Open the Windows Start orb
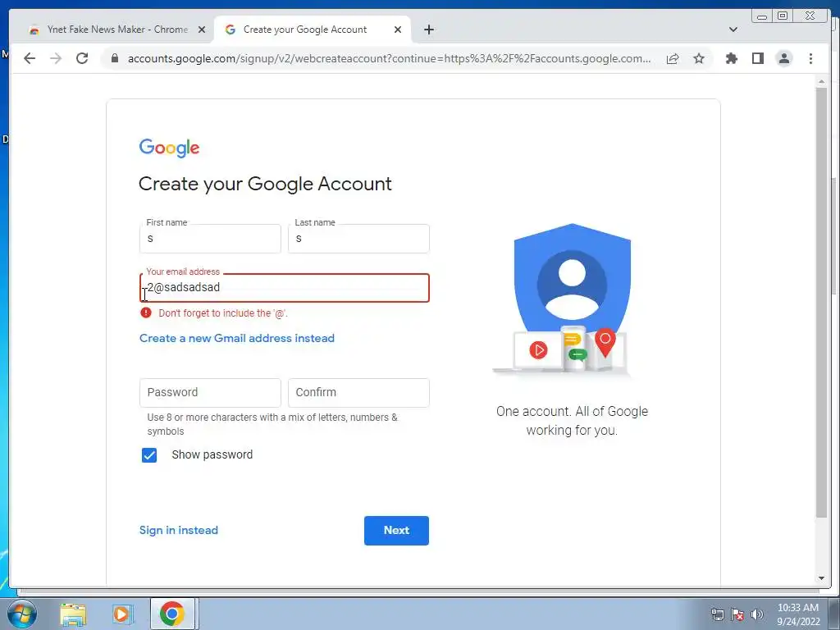The image size is (840, 630). (x=22, y=614)
